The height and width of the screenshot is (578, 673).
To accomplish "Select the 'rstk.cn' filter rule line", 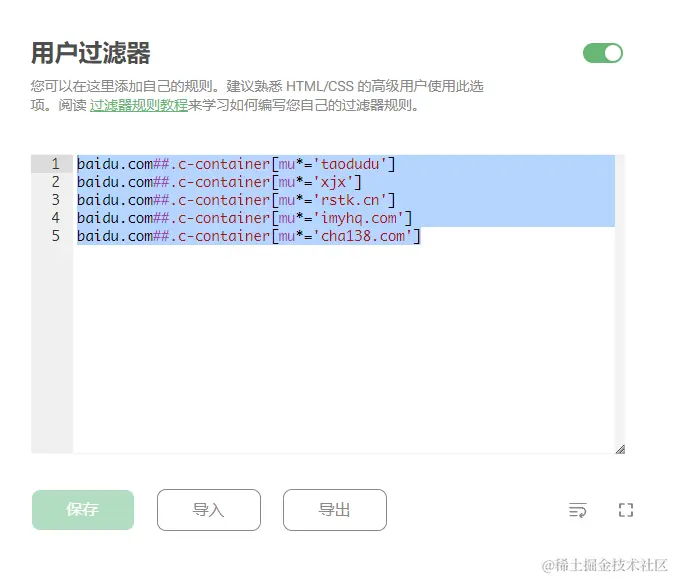I will pyautogui.click(x=236, y=200).
